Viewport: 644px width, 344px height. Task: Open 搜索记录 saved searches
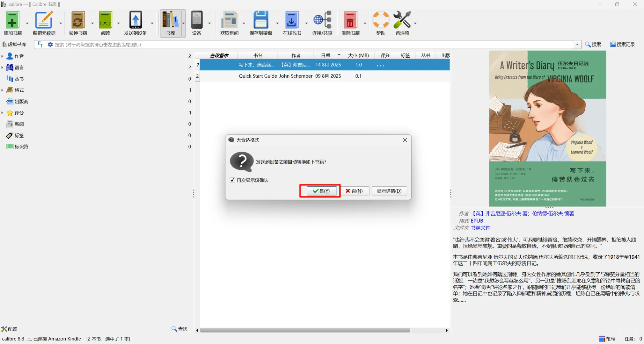pos(622,44)
